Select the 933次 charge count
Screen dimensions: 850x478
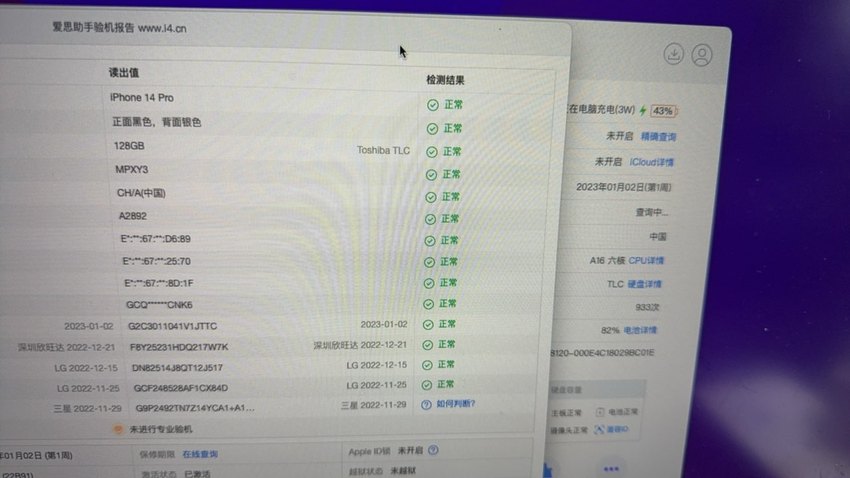coord(647,307)
